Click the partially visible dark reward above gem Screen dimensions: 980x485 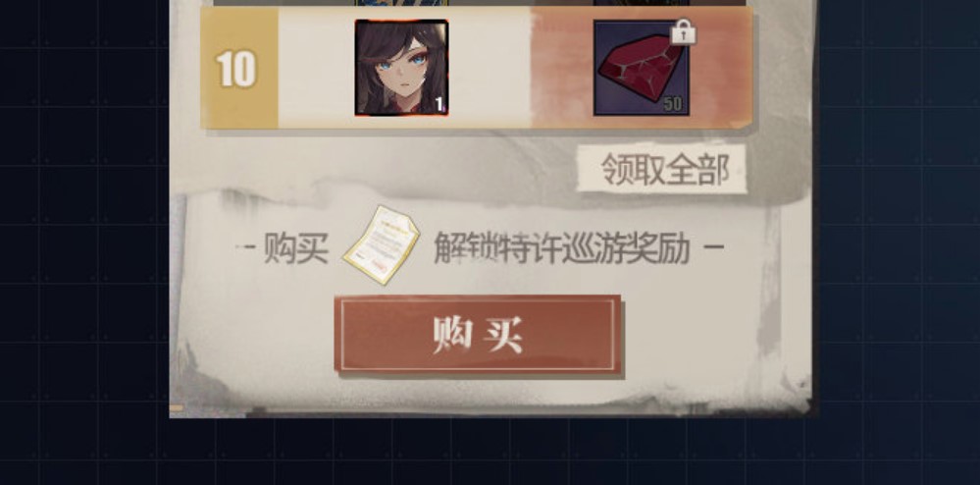tap(642, 3)
